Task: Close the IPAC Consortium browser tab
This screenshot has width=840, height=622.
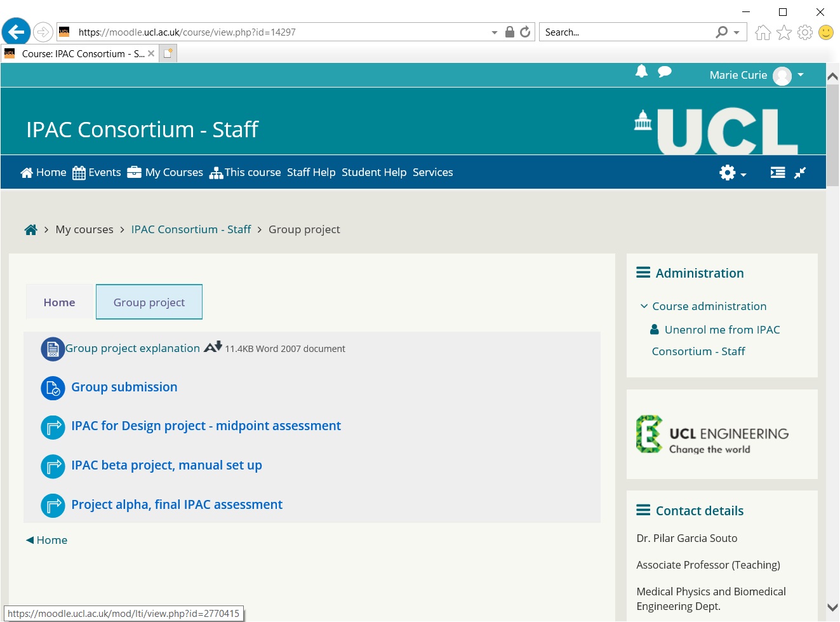Action: click(151, 54)
